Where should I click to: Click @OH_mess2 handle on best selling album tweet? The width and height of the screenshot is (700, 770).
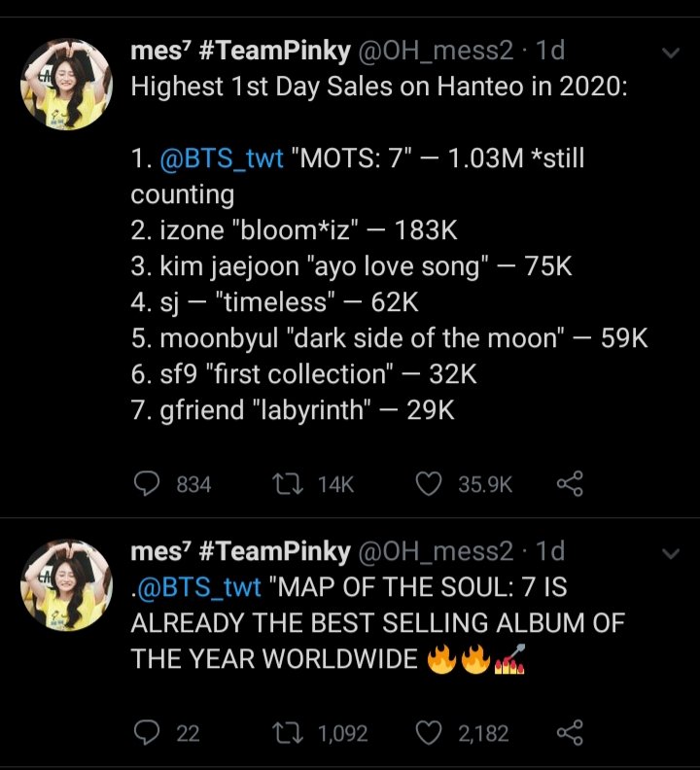point(436,551)
